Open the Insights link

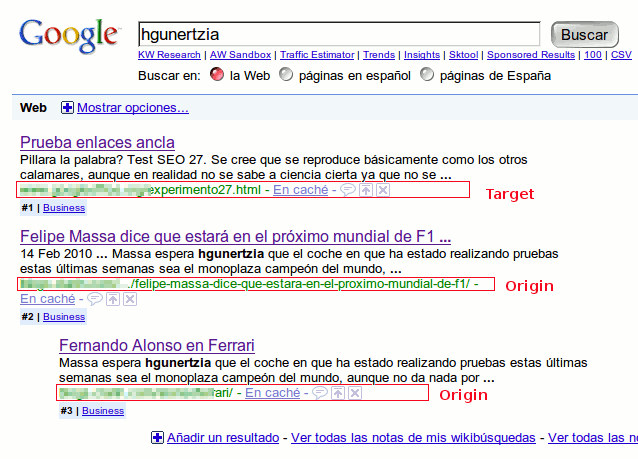(x=422, y=55)
